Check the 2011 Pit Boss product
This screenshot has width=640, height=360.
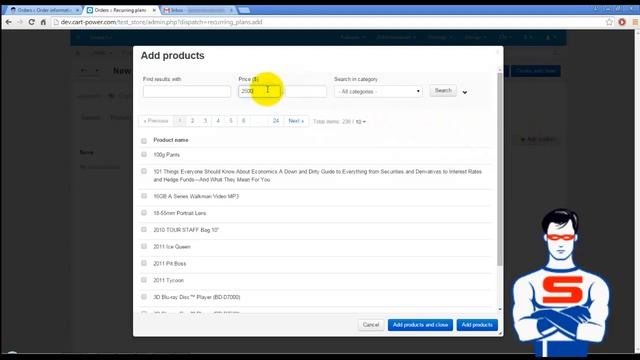click(x=144, y=263)
